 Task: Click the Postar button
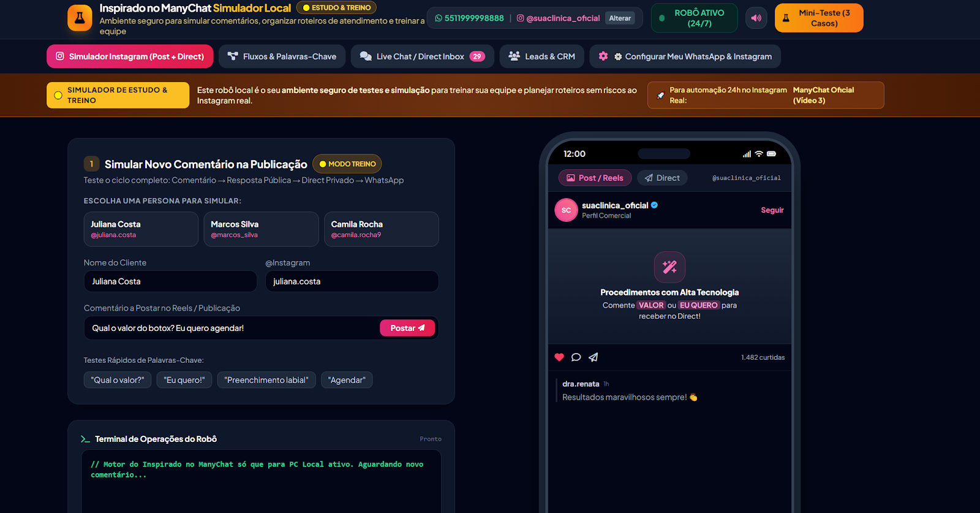(x=407, y=328)
